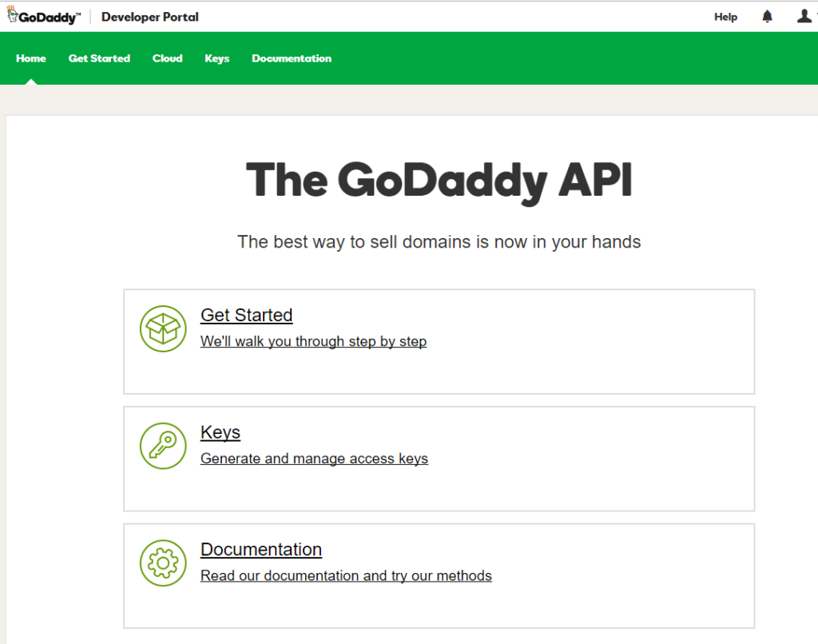Click "We'll walk you through step by step"
This screenshot has height=644, width=818.
[x=313, y=341]
